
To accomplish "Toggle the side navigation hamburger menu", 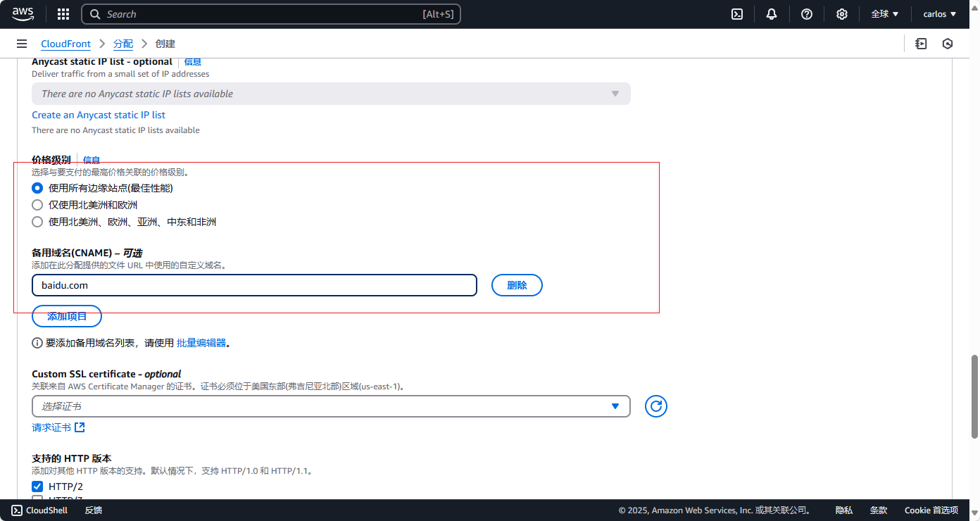I will click(22, 44).
